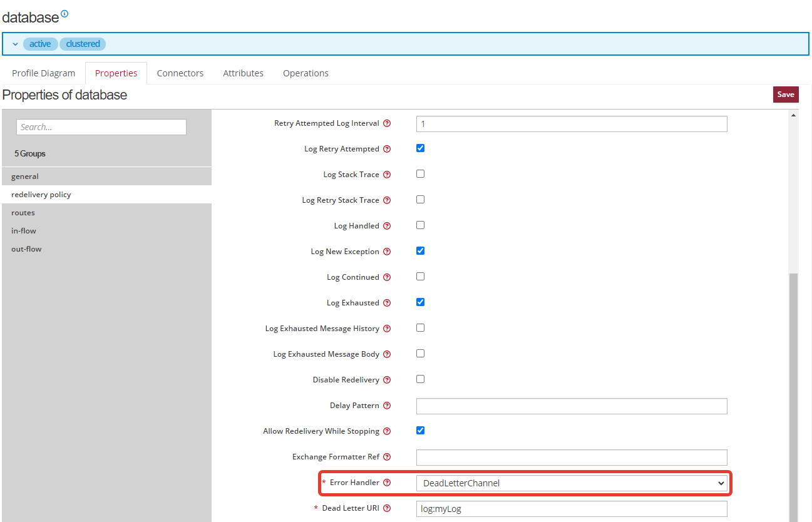Click help icon beside Log Stack Trace
Screen dimensions: 812x522
click(387, 175)
